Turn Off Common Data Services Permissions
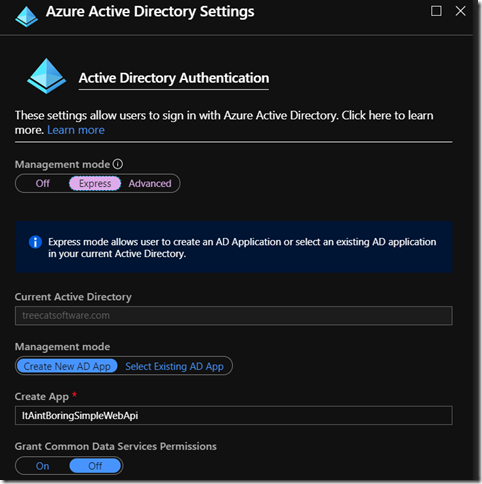The height and width of the screenshot is (484, 482). (x=95, y=466)
